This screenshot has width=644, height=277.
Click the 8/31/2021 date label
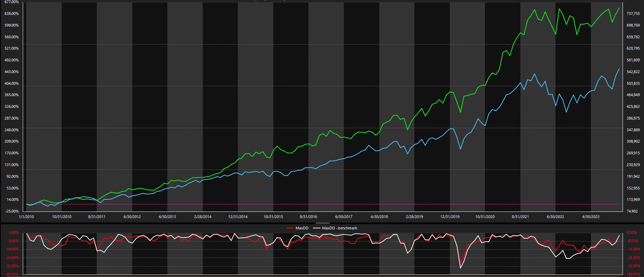click(x=520, y=217)
